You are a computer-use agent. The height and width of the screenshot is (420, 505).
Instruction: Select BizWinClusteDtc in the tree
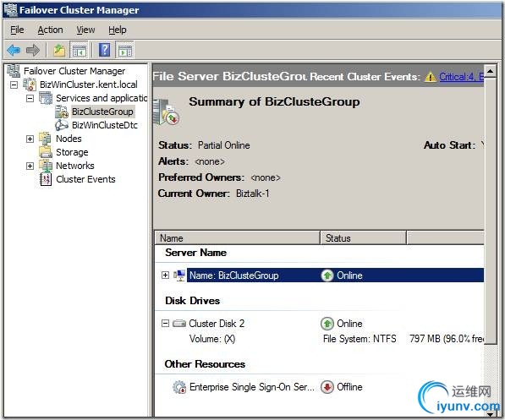coord(105,125)
